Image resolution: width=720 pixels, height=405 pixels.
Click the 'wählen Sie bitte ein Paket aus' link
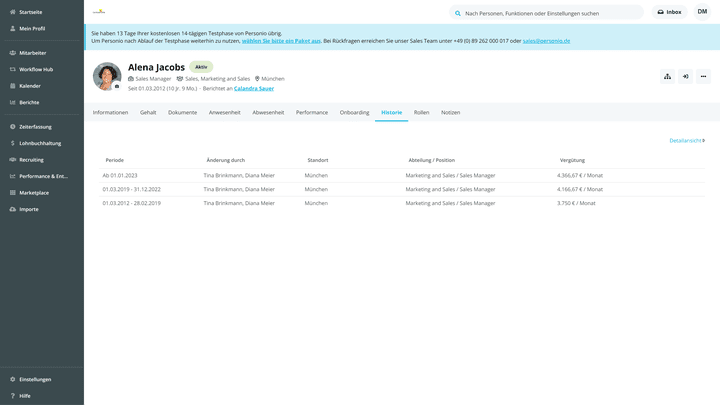pyautogui.click(x=281, y=41)
